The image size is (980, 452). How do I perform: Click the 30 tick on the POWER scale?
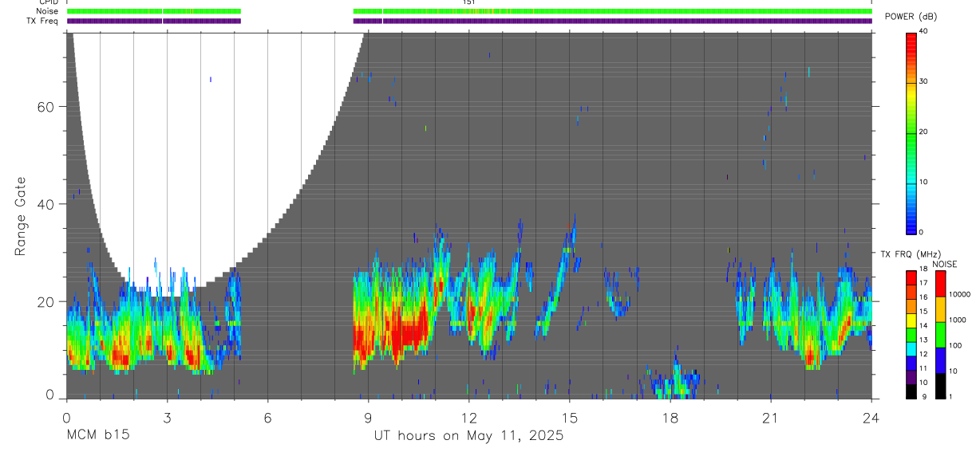[x=924, y=81]
